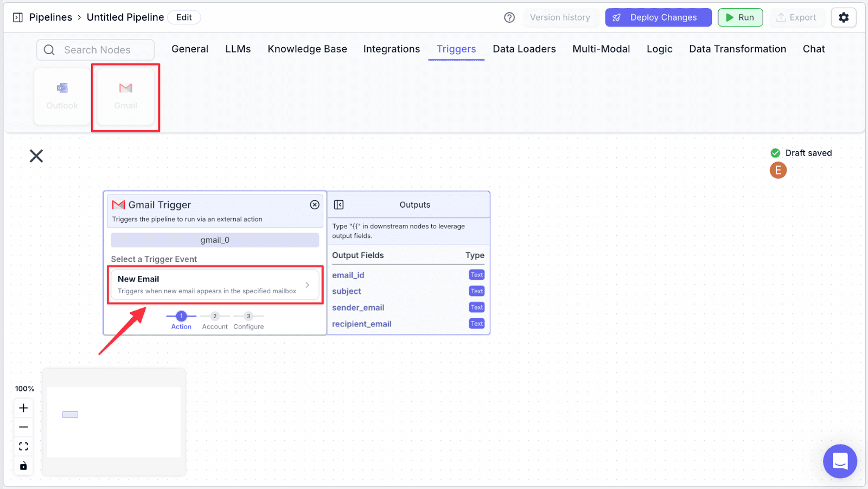
Task: Click the Draft saved checkmark icon
Action: (x=775, y=153)
